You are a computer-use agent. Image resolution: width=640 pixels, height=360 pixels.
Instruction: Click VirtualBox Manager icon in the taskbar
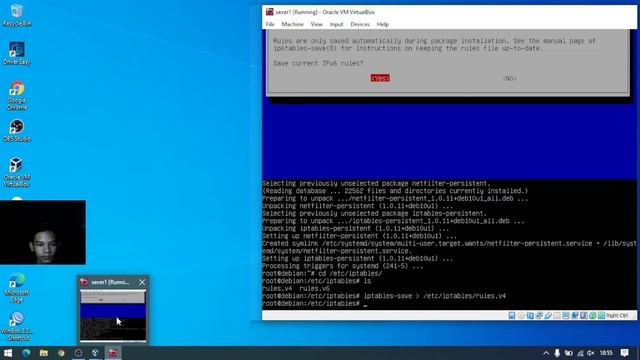point(96,353)
